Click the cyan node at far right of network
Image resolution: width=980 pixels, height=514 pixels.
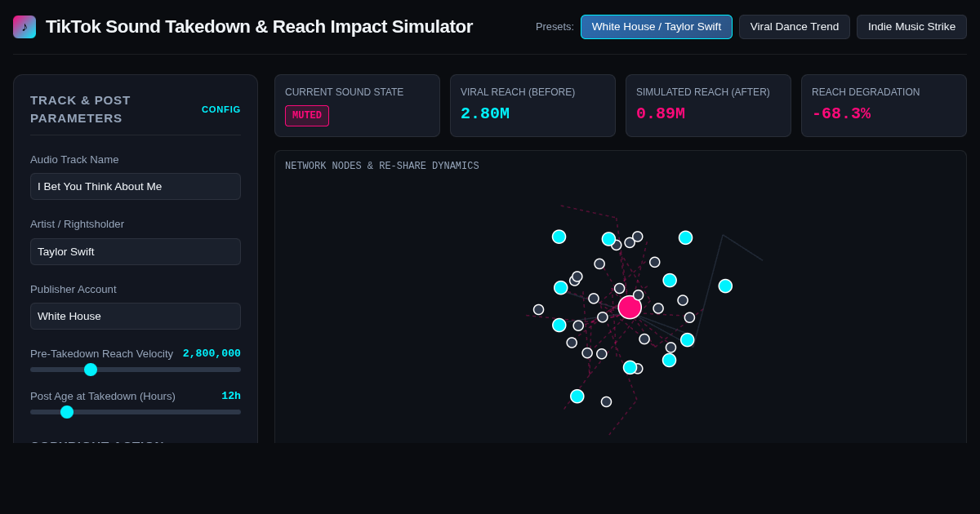[725, 286]
